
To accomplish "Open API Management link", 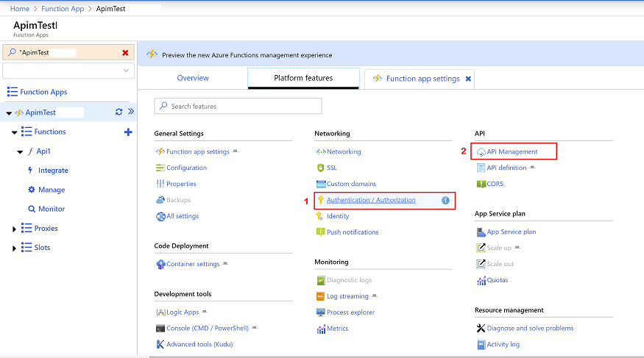I will point(512,151).
